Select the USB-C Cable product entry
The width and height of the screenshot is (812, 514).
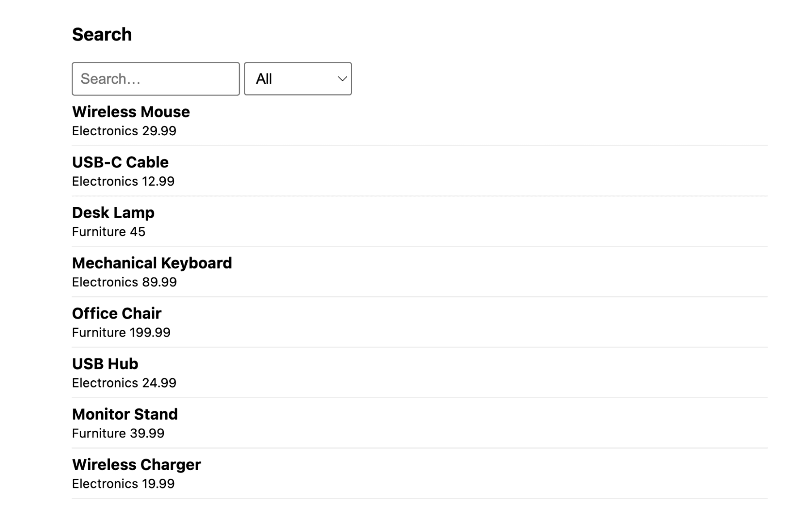click(120, 162)
